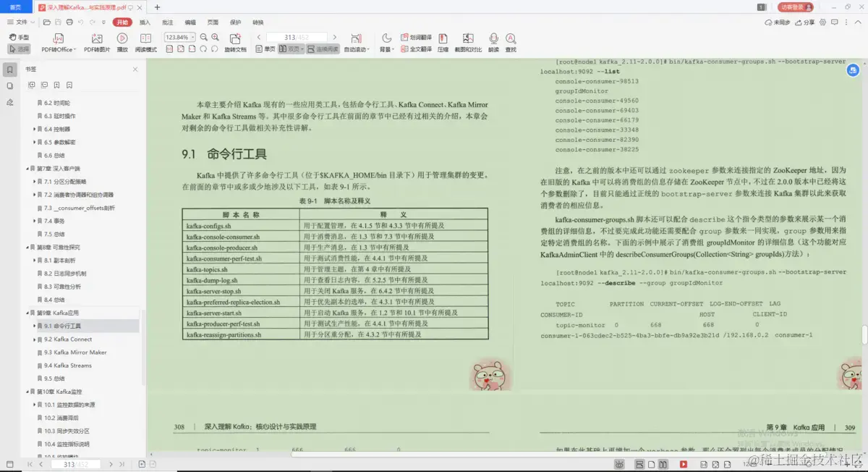
Task: Open PDF转Office conversion tool
Action: pos(58,43)
